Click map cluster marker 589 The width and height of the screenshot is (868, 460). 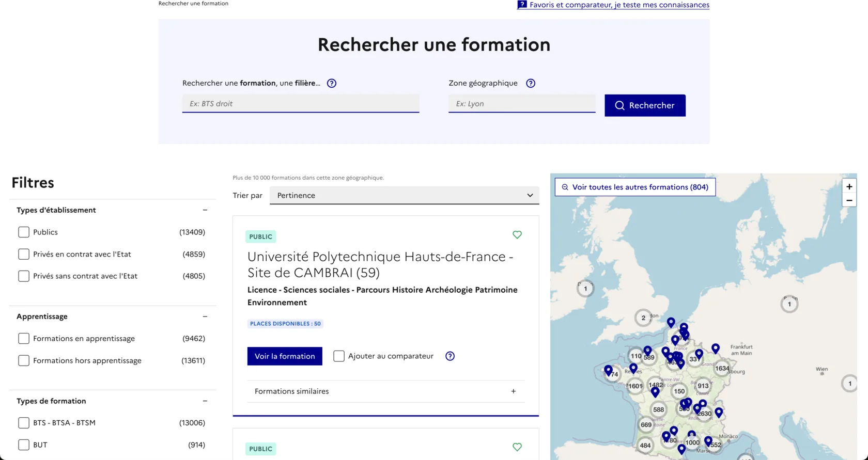tap(649, 357)
